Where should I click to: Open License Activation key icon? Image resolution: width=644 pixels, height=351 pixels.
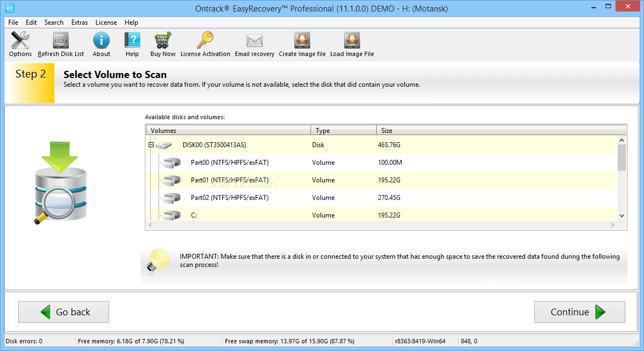205,40
